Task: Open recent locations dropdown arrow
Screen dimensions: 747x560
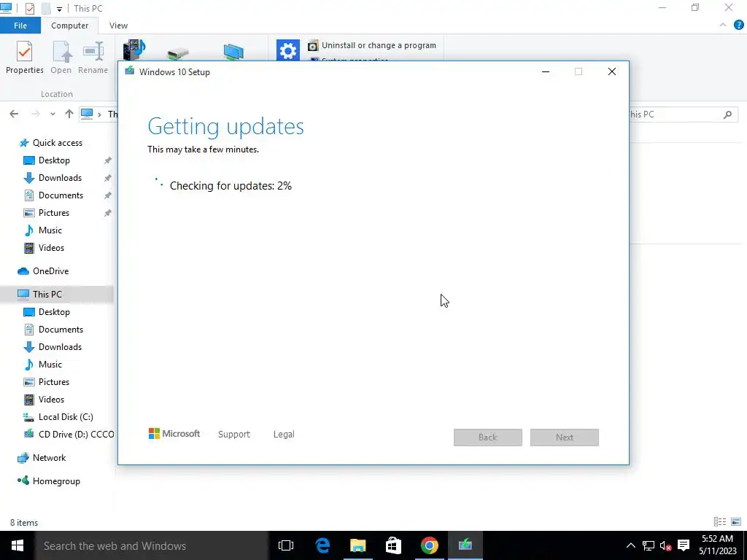Action: point(53,114)
